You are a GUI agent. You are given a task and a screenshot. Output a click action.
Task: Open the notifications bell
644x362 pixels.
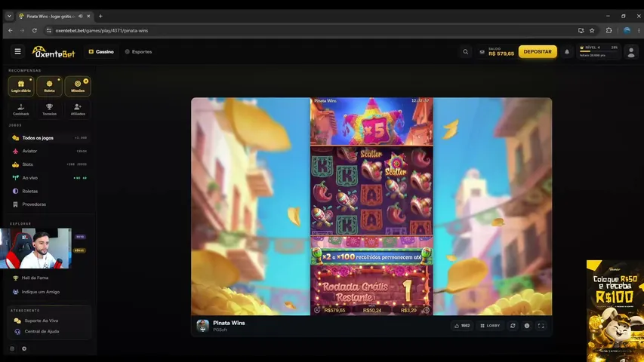point(567,52)
